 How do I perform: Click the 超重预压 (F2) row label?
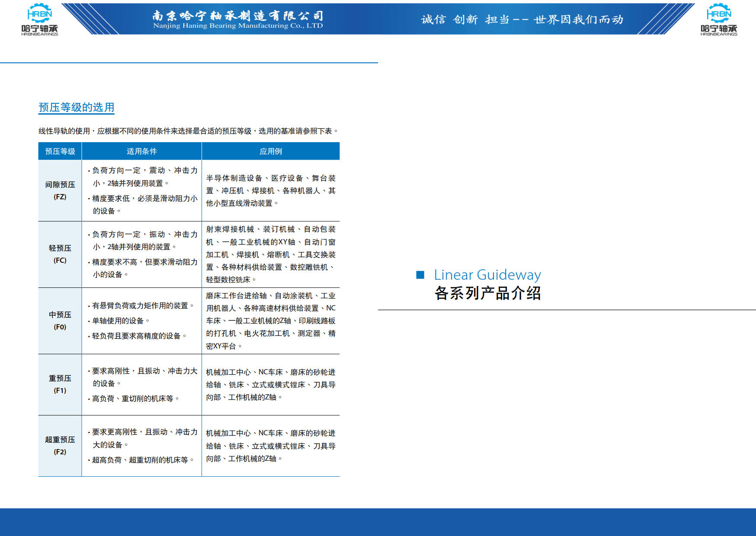pyautogui.click(x=60, y=446)
